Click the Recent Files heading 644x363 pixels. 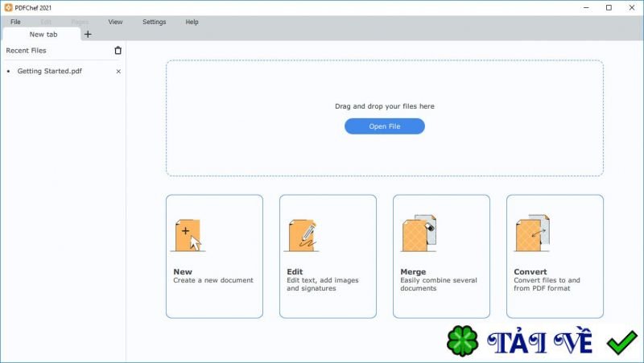26,51
